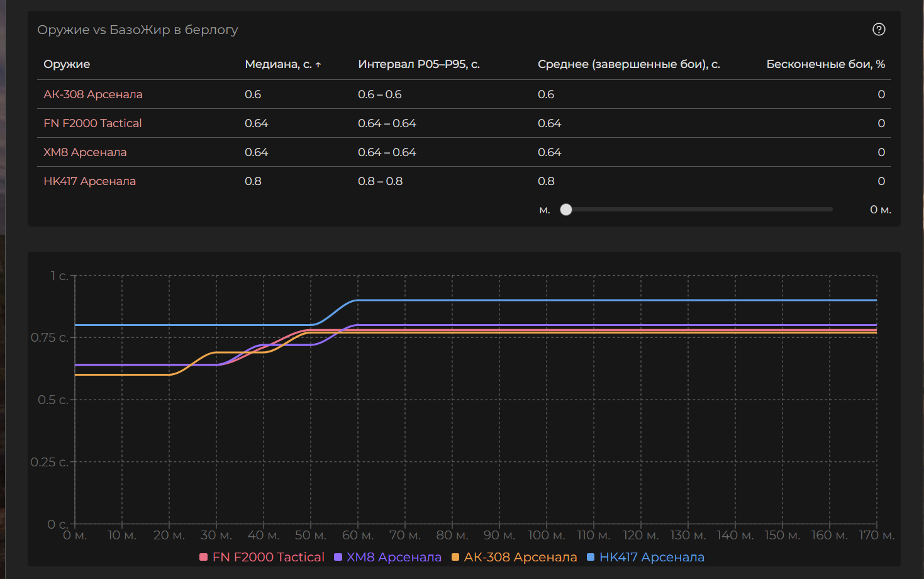This screenshot has width=924, height=579.
Task: Click the sort arrow beside Медиана
Action: [318, 65]
